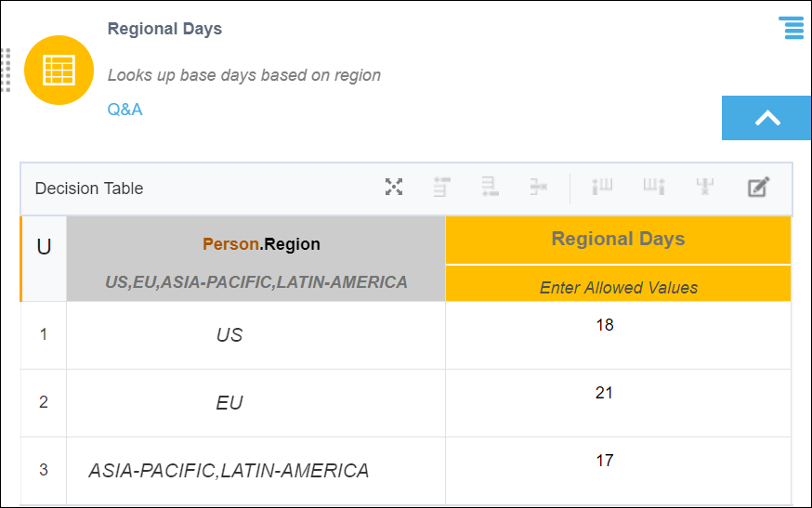
Task: Select the Person.Region column header
Action: (261, 245)
